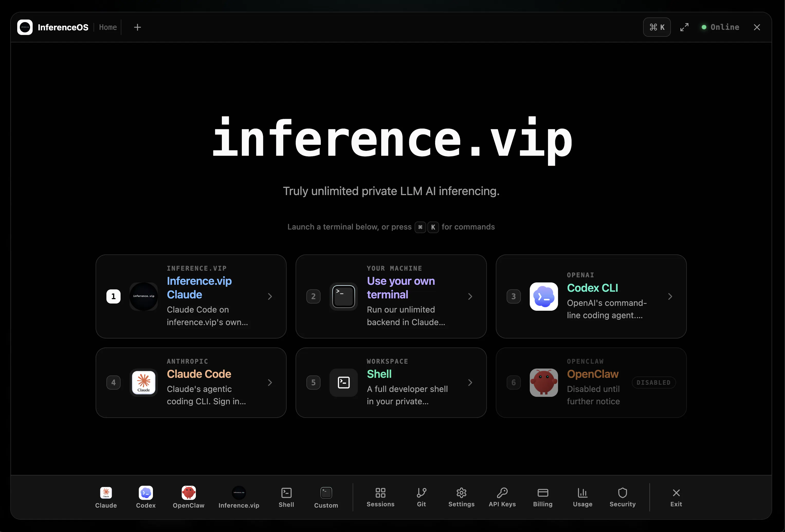785x532 pixels.
Task: Click 'InferenceOS' title text in the header
Action: coord(63,27)
